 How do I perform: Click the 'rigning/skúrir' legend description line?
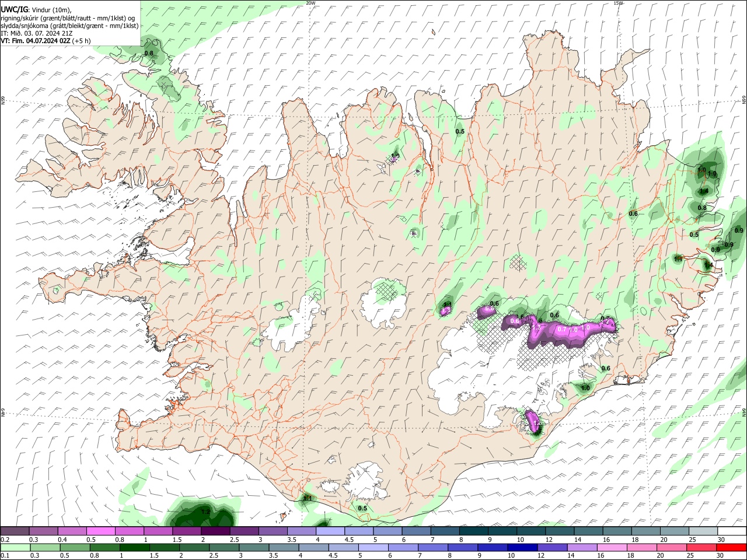point(68,18)
